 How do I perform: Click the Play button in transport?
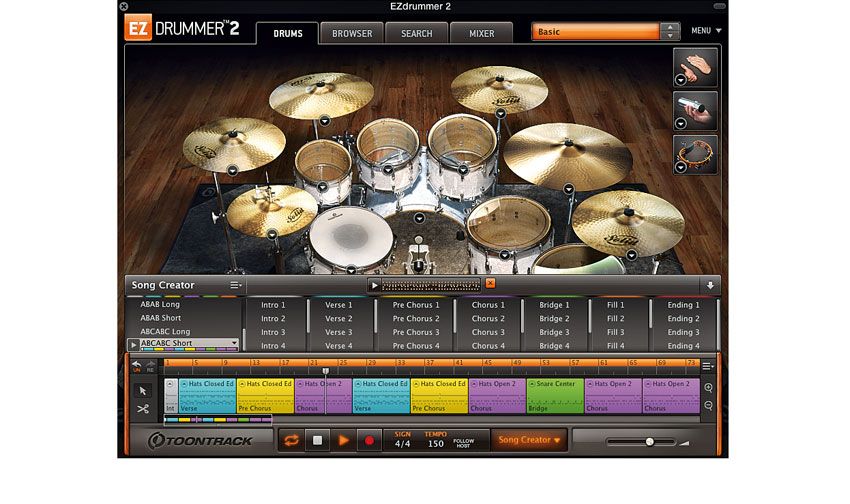343,441
